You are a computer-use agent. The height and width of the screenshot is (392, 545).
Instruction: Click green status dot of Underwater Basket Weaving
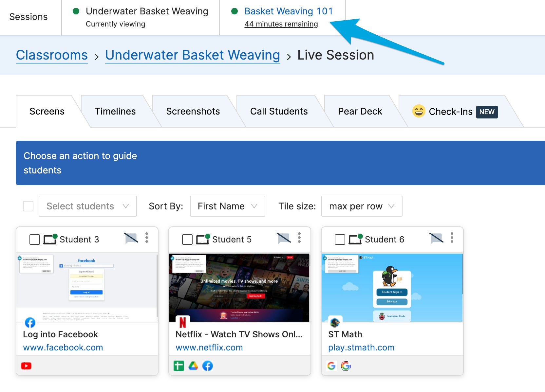[x=76, y=11]
